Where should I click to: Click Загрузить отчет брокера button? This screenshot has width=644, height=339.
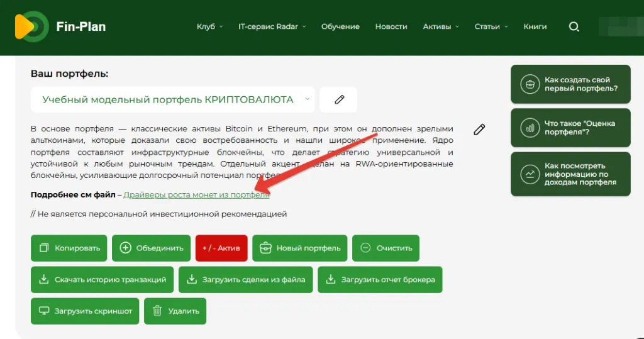[x=380, y=280]
